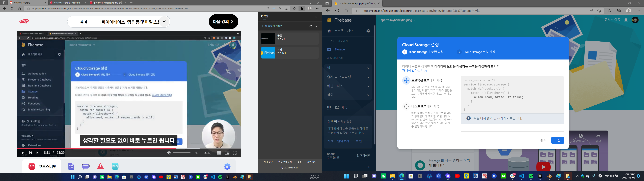Create a new collection with 새 컬렉션 만들기
The width and height of the screenshot is (644, 181).
tap(272, 26)
